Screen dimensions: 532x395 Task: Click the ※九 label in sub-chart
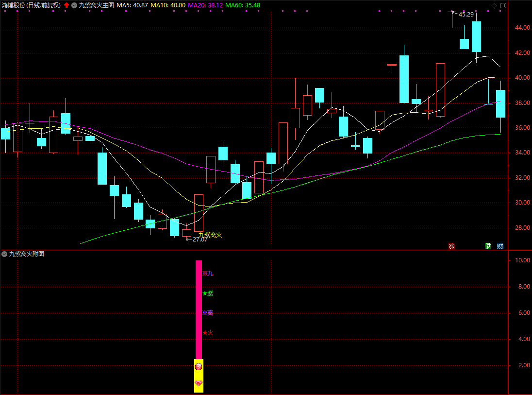pyautogui.click(x=208, y=274)
